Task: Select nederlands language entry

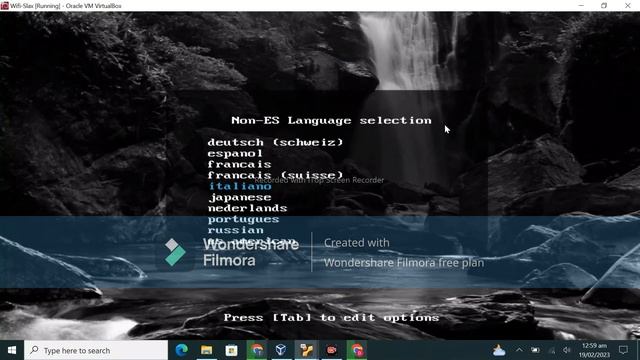Action: coord(247,208)
